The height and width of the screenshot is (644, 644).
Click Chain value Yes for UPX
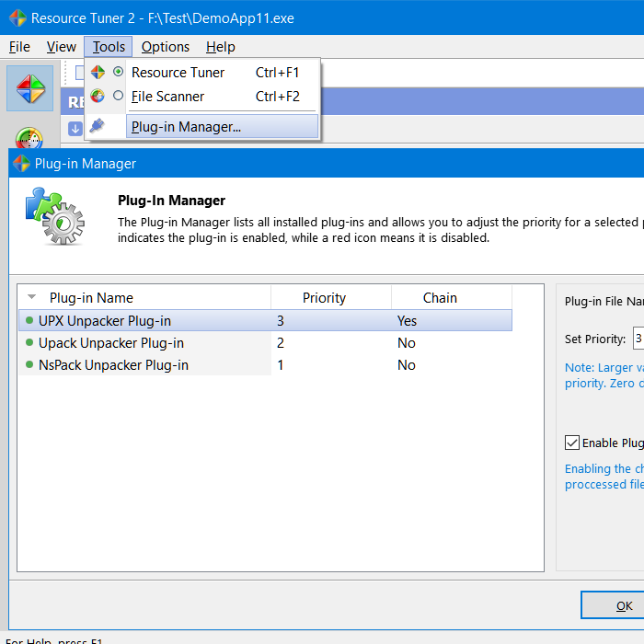click(x=407, y=321)
